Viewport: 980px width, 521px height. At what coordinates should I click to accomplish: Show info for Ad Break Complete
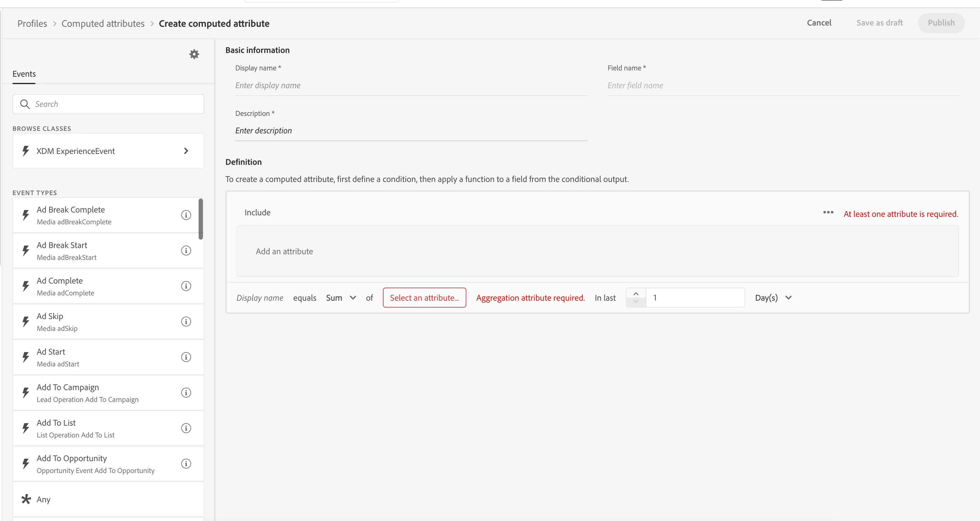pyautogui.click(x=186, y=215)
